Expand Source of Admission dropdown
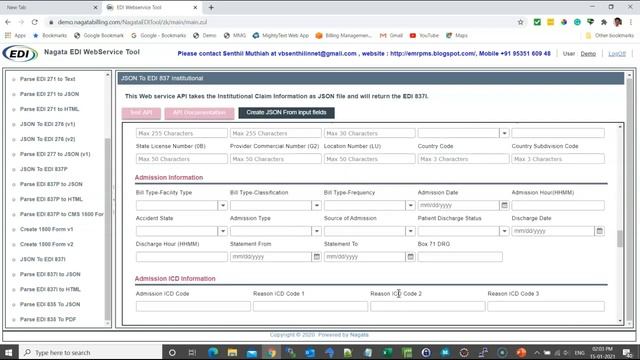The image size is (640, 360). tap(410, 231)
